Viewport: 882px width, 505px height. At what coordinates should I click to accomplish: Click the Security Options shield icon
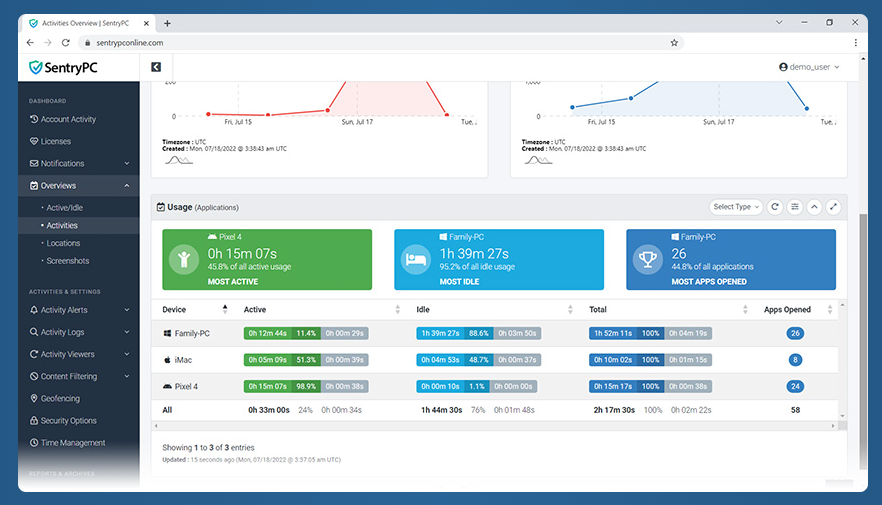pyautogui.click(x=34, y=421)
